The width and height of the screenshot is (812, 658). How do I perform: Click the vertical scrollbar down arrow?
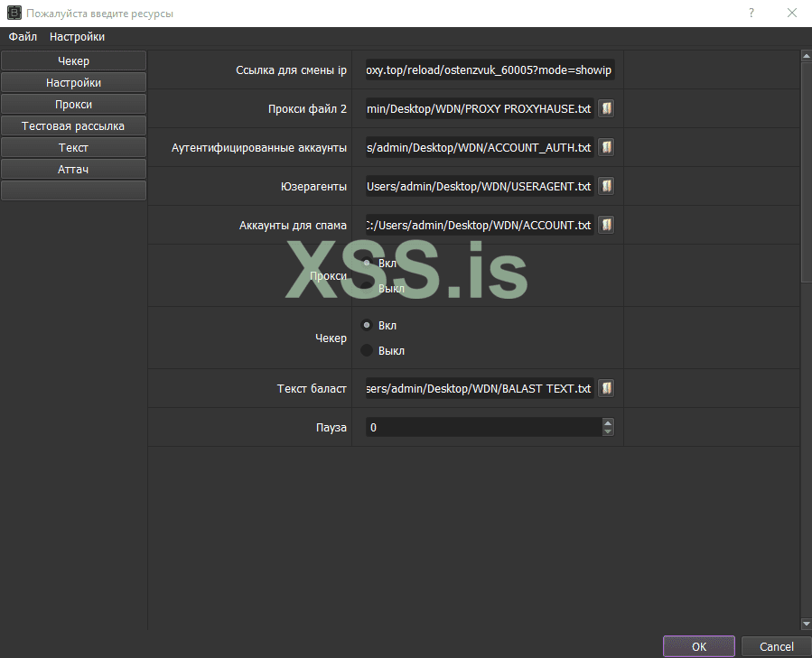click(807, 624)
